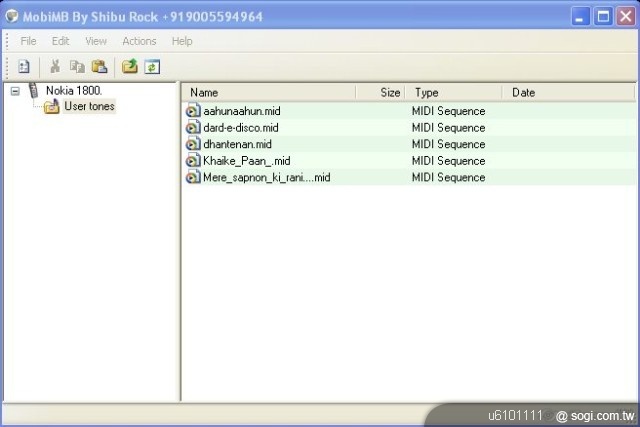Screen dimensions: 640x427
Task: Click the User tones folder icon
Action: [x=51, y=107]
